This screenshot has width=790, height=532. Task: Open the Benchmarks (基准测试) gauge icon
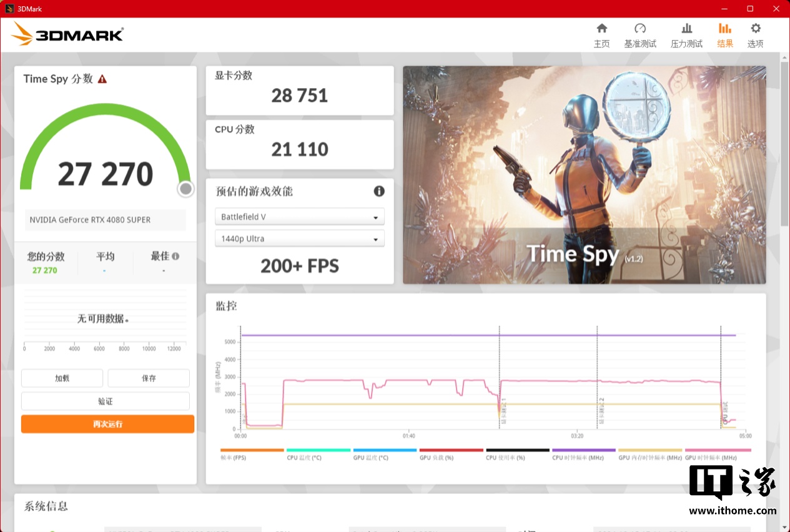click(x=640, y=29)
